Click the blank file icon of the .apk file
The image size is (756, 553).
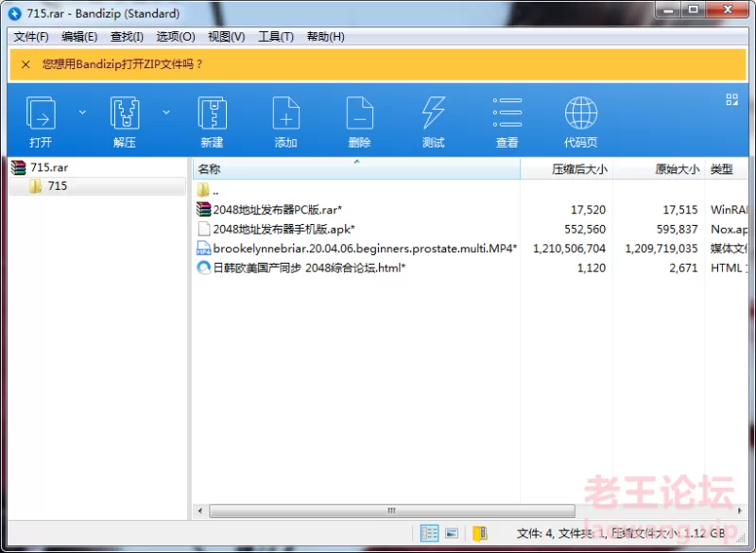(x=204, y=229)
